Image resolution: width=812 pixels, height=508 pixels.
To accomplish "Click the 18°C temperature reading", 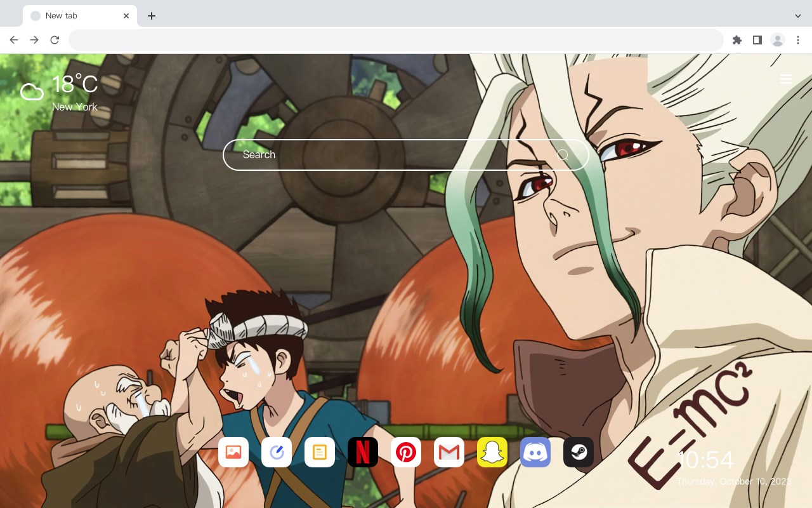I will tap(75, 84).
